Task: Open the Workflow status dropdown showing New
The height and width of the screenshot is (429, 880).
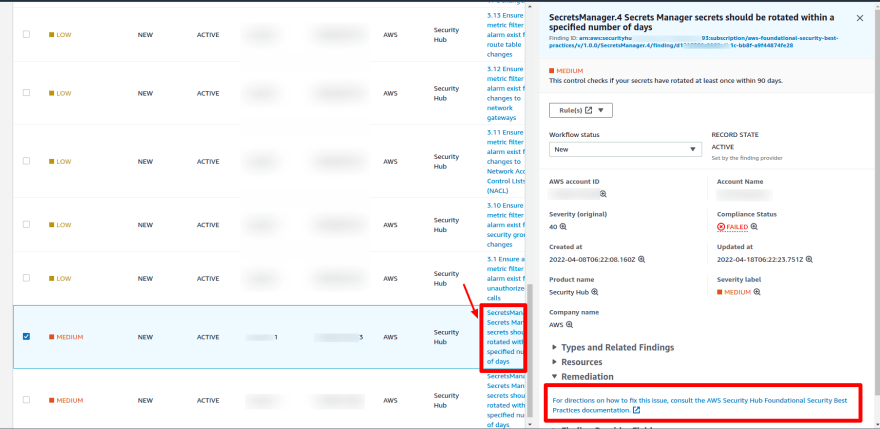Action: (625, 149)
